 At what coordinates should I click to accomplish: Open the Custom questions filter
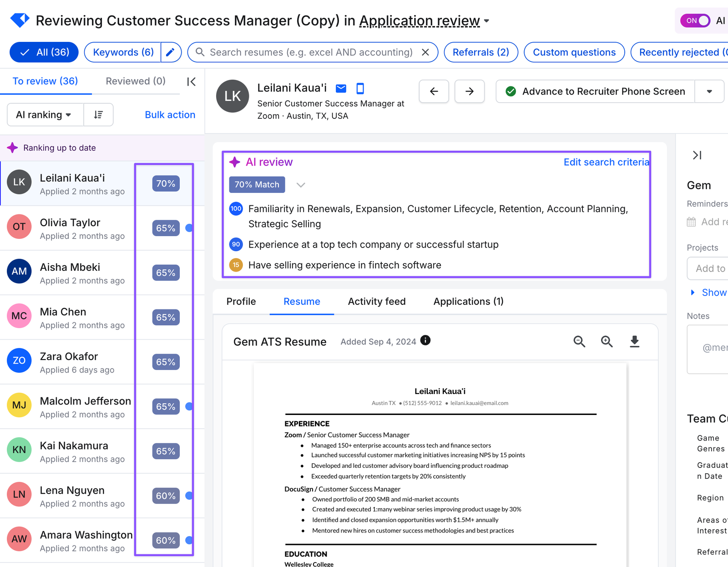click(574, 52)
